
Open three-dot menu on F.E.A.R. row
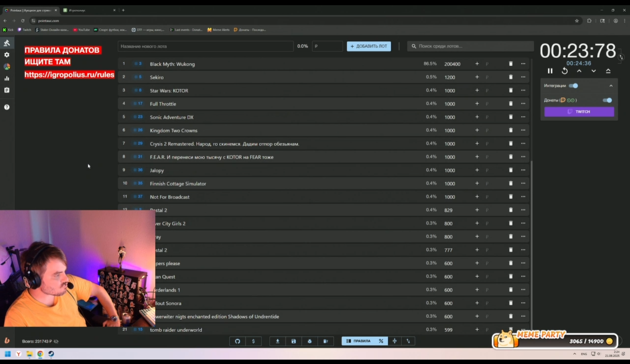pyautogui.click(x=523, y=157)
